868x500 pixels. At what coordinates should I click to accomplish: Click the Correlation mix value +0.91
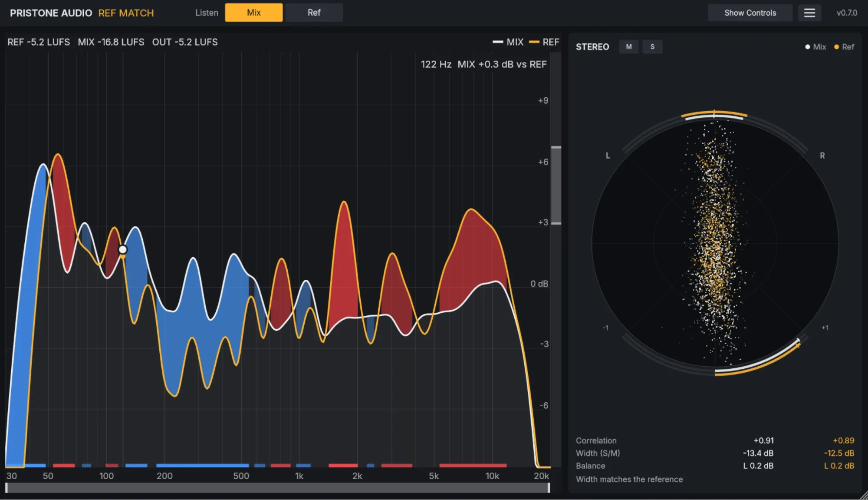[763, 440]
